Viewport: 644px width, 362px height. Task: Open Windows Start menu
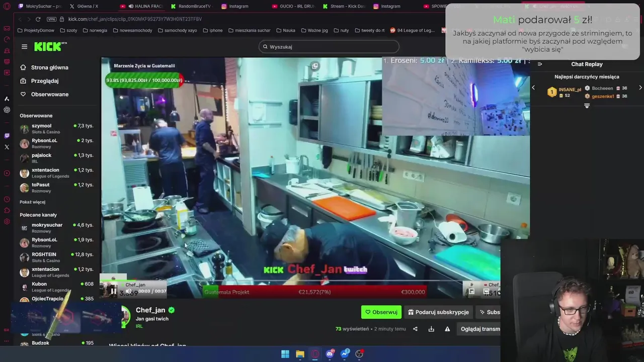pos(285,354)
